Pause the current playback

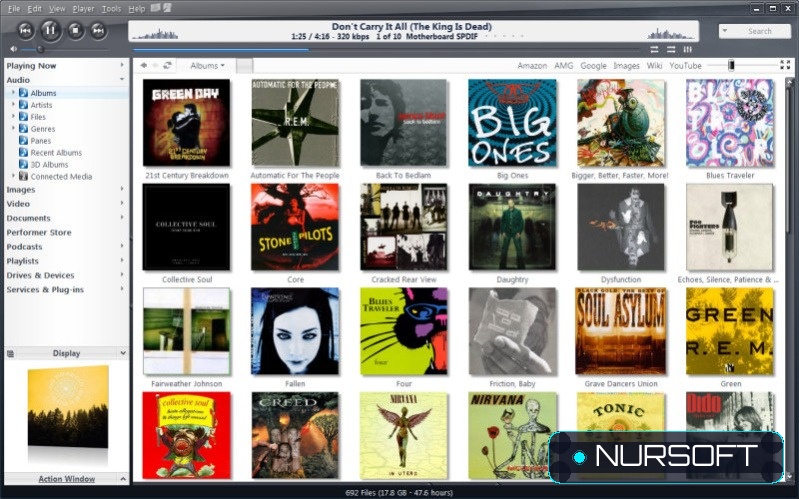tap(50, 31)
